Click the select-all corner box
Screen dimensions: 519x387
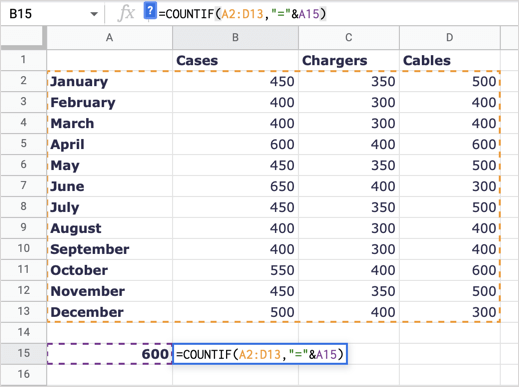coord(23,37)
